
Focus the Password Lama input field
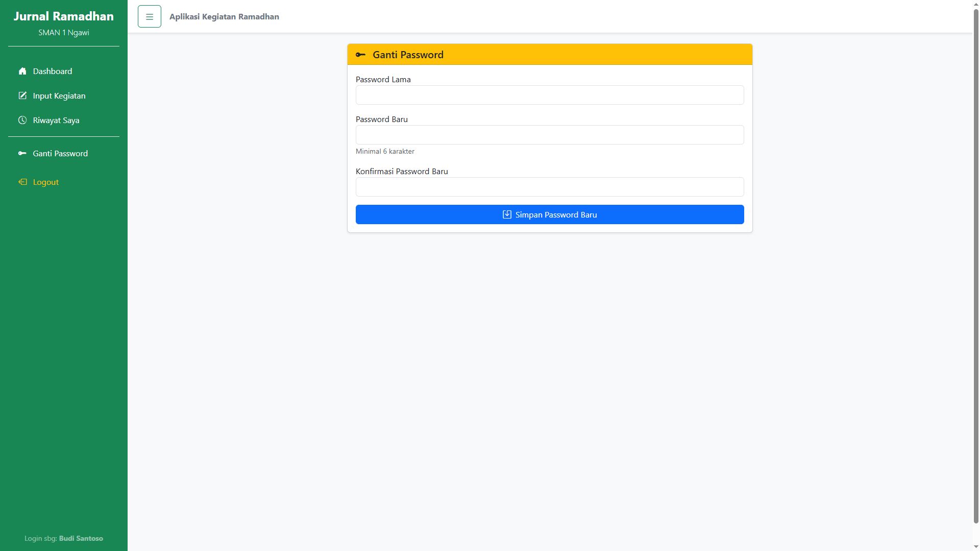pyautogui.click(x=550, y=95)
